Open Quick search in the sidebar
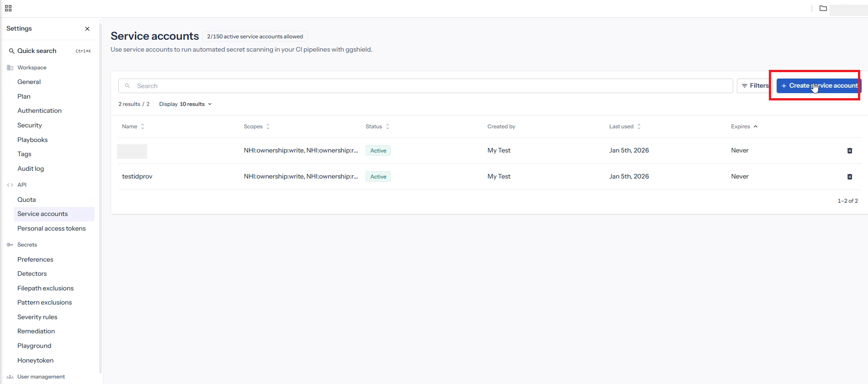The width and height of the screenshot is (868, 384). (x=50, y=51)
